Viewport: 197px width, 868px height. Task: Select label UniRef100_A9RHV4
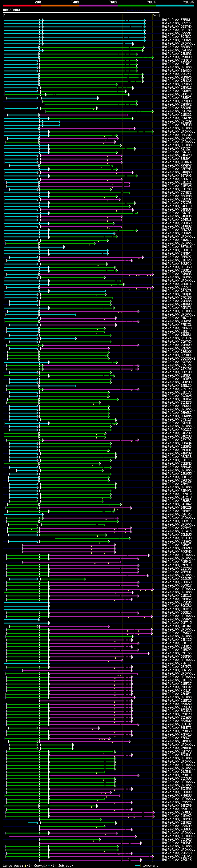pos(177,91)
